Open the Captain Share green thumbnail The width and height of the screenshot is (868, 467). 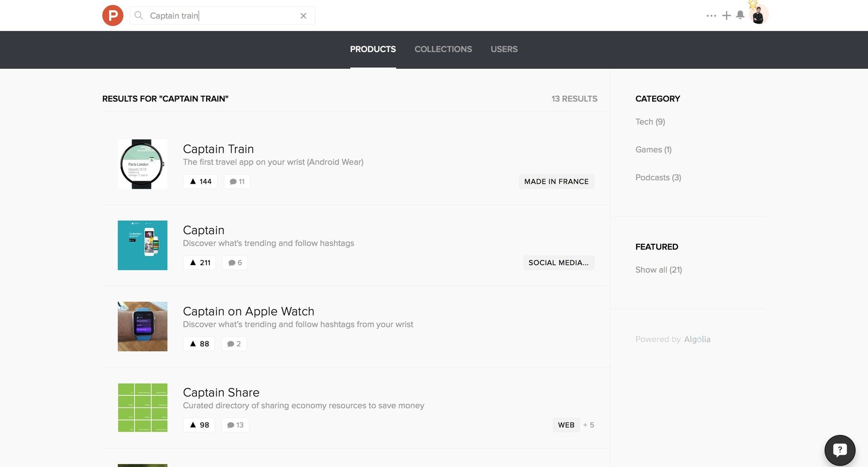pyautogui.click(x=142, y=408)
